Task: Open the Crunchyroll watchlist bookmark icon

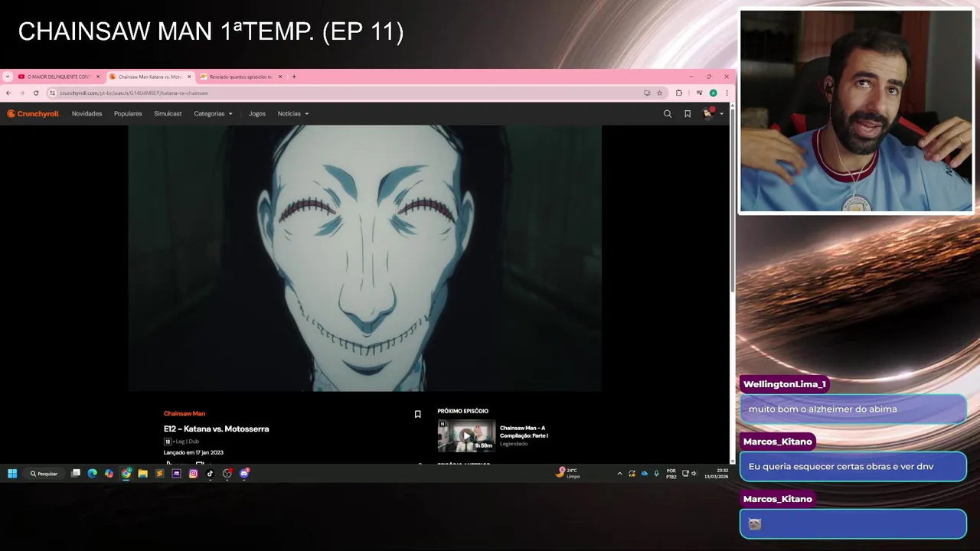Action: click(688, 114)
